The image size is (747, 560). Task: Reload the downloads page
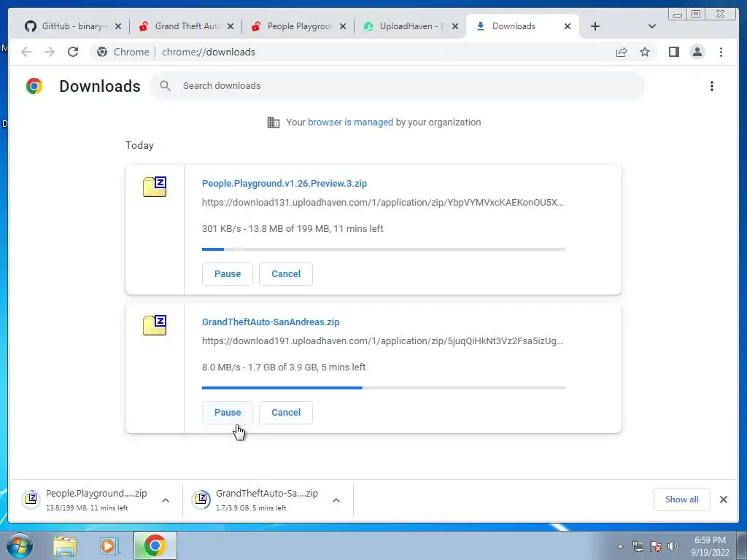click(x=73, y=52)
